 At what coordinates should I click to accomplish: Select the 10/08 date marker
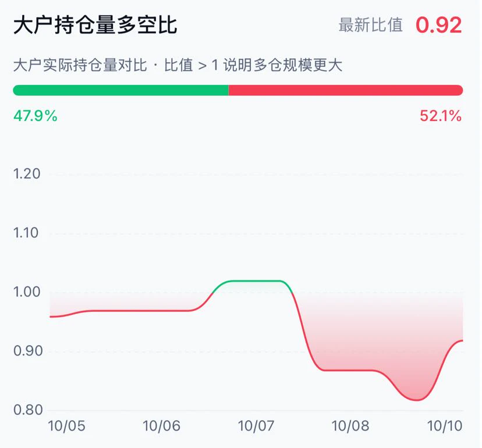(x=350, y=426)
